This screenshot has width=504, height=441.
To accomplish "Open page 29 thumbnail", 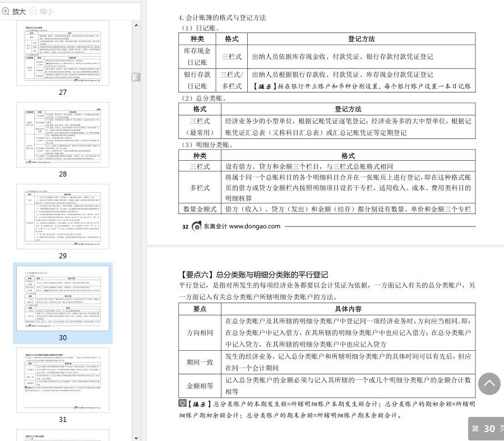I will 63,216.
